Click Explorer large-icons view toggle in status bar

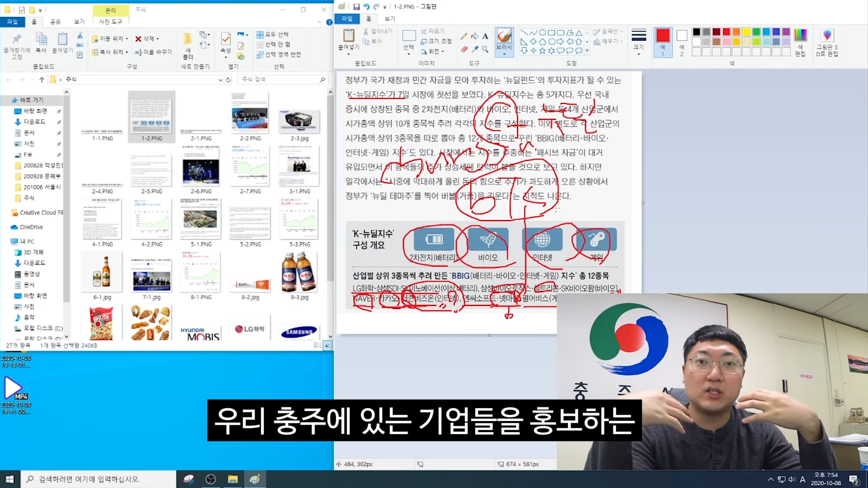click(328, 346)
